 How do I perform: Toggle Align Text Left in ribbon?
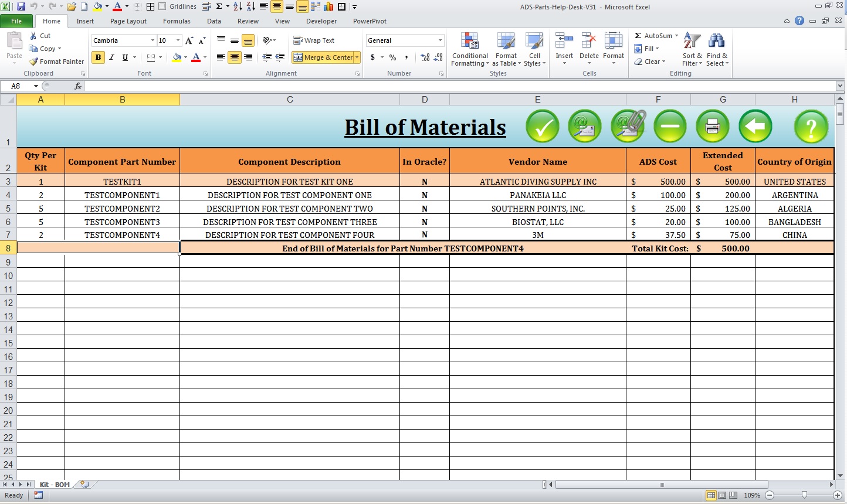221,57
